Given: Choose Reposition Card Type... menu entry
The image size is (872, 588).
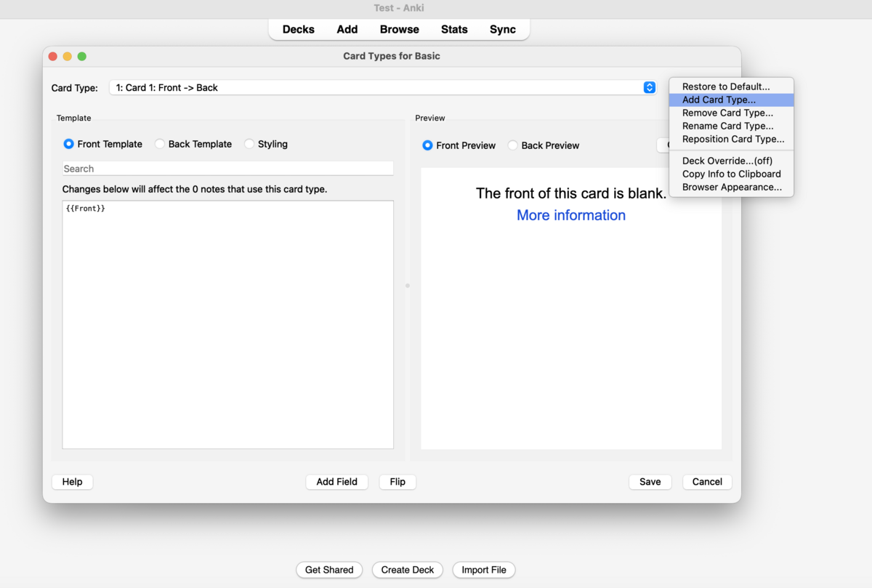Looking at the screenshot, I should pyautogui.click(x=731, y=139).
